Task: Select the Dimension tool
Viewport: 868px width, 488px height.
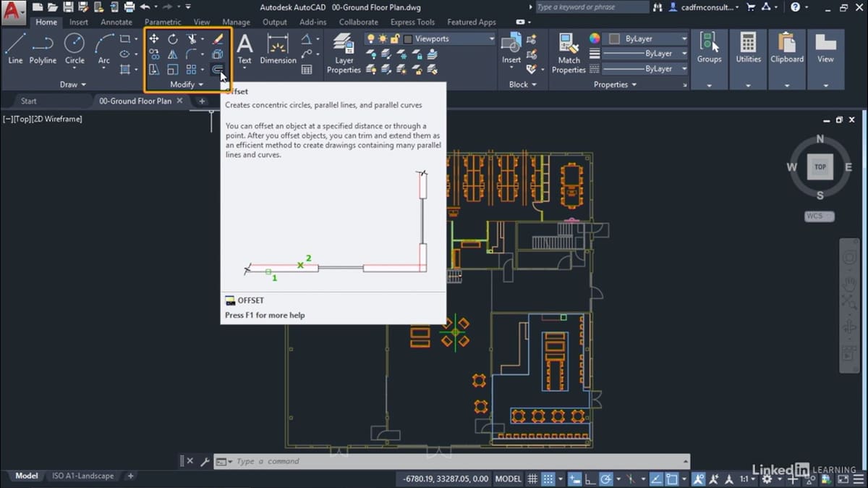Action: pos(278,49)
